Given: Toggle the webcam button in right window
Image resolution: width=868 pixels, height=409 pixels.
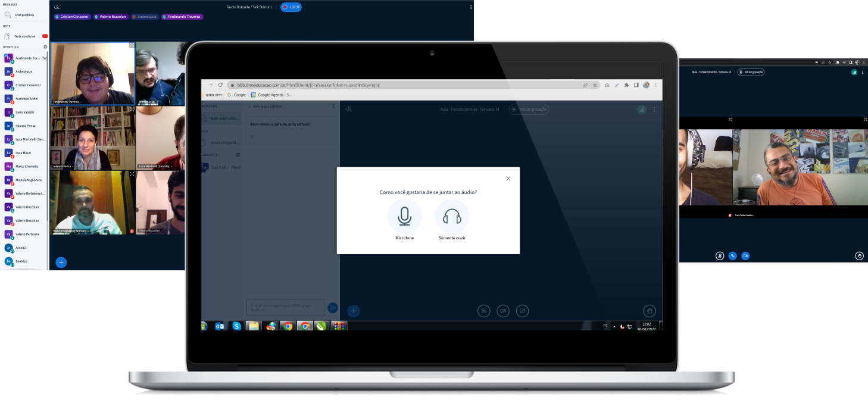Looking at the screenshot, I should pos(745,256).
